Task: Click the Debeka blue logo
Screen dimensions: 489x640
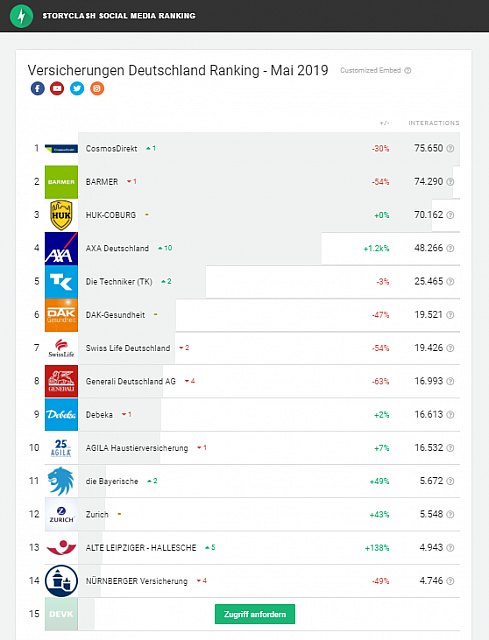Action: tap(61, 415)
